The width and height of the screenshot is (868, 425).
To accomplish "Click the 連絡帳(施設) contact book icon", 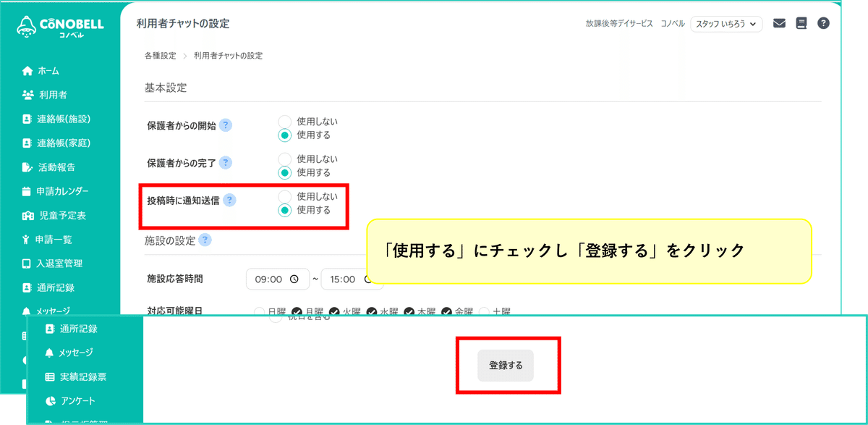I will point(27,119).
